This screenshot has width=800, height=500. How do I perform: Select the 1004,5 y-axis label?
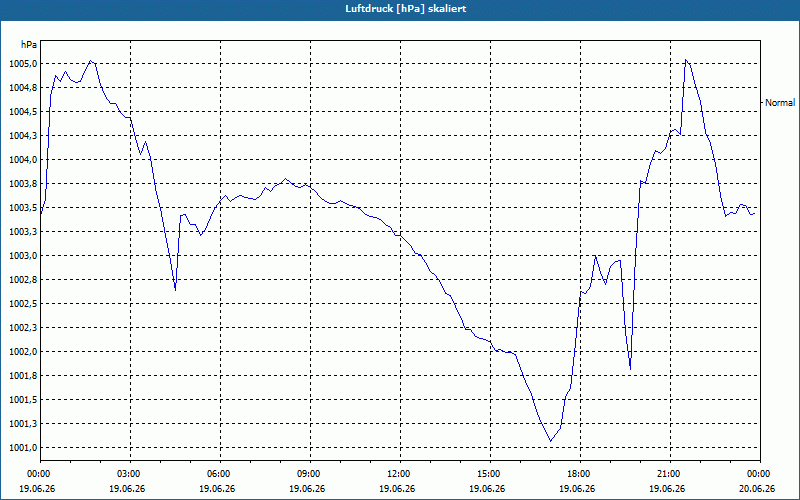pyautogui.click(x=23, y=112)
